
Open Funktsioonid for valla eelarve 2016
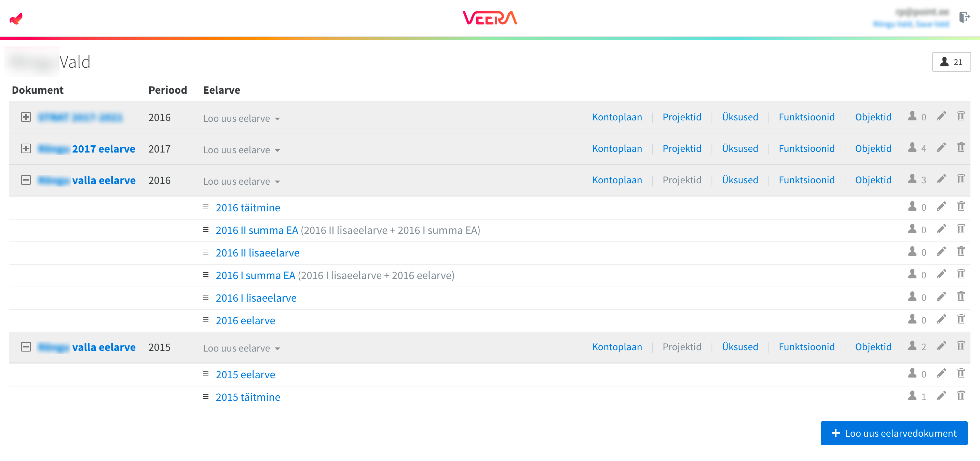(806, 180)
